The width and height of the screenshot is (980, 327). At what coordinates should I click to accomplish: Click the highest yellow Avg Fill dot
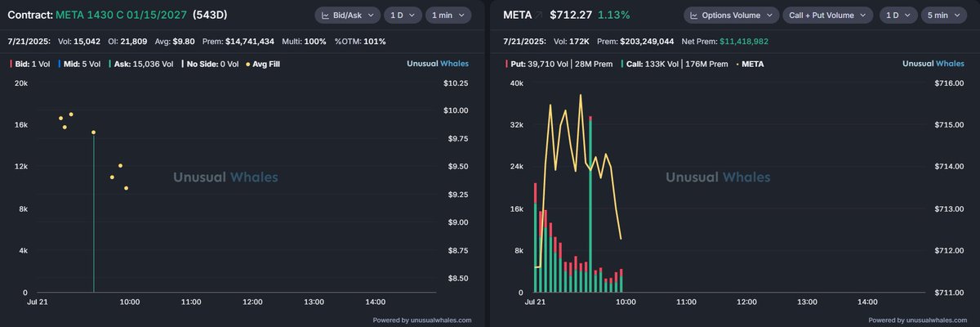71,114
